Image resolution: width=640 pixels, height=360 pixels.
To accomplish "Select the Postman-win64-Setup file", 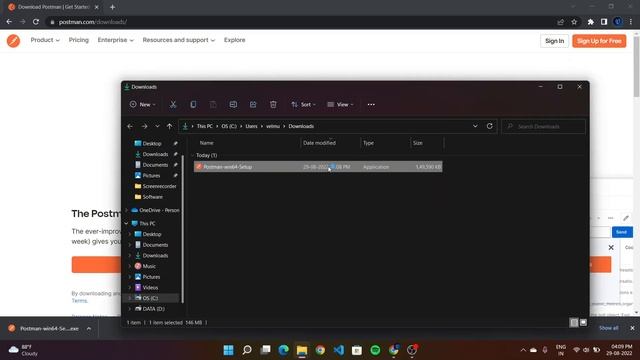I will tap(318, 167).
